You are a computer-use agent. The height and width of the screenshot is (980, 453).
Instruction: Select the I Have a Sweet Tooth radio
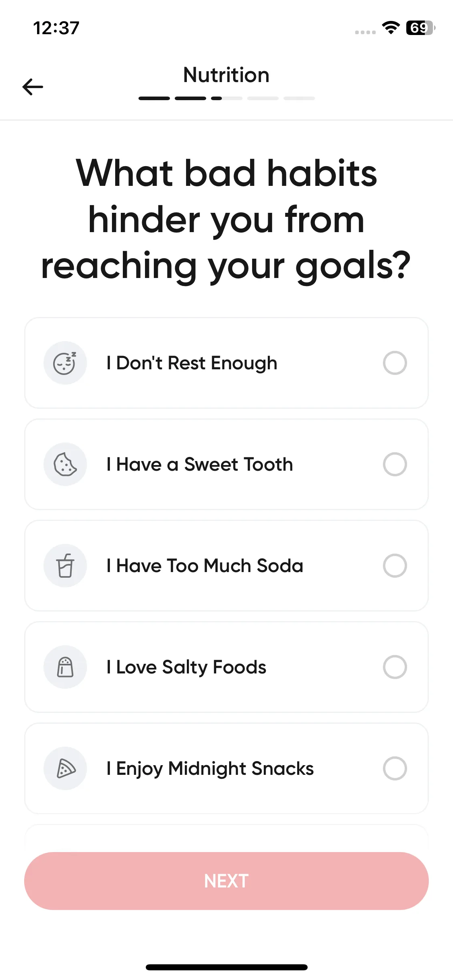click(395, 464)
